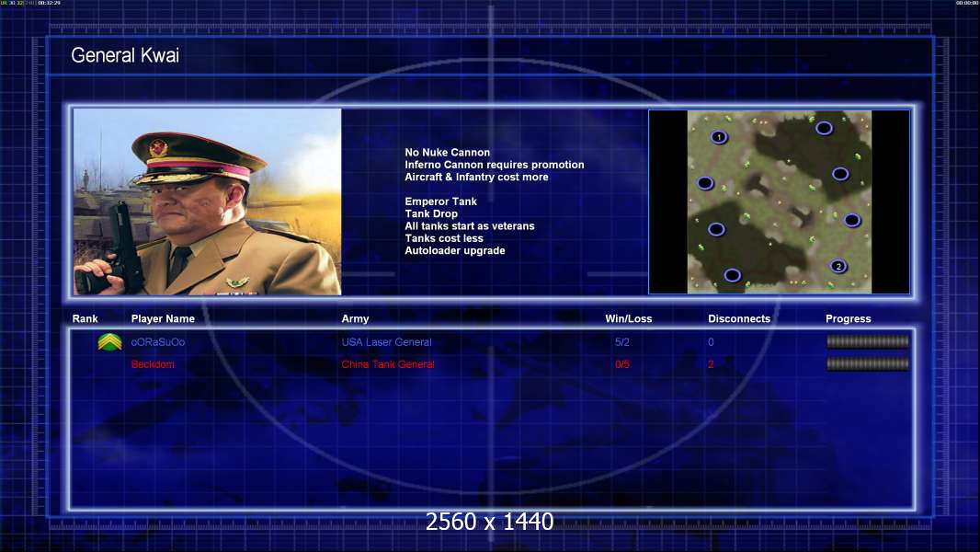Image resolution: width=980 pixels, height=552 pixels.
Task: Click the Progress column header
Action: pyautogui.click(x=849, y=319)
